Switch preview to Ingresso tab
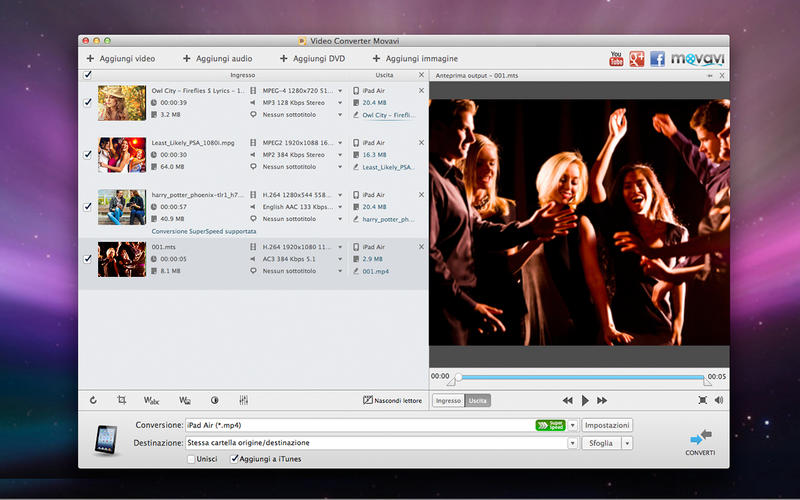This screenshot has width=800, height=500. (x=448, y=401)
